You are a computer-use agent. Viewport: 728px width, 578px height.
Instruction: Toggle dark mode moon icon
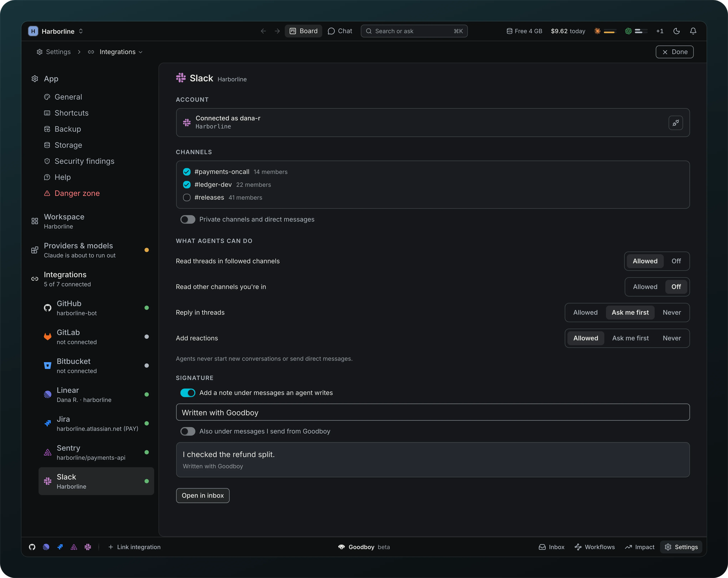[x=676, y=31]
